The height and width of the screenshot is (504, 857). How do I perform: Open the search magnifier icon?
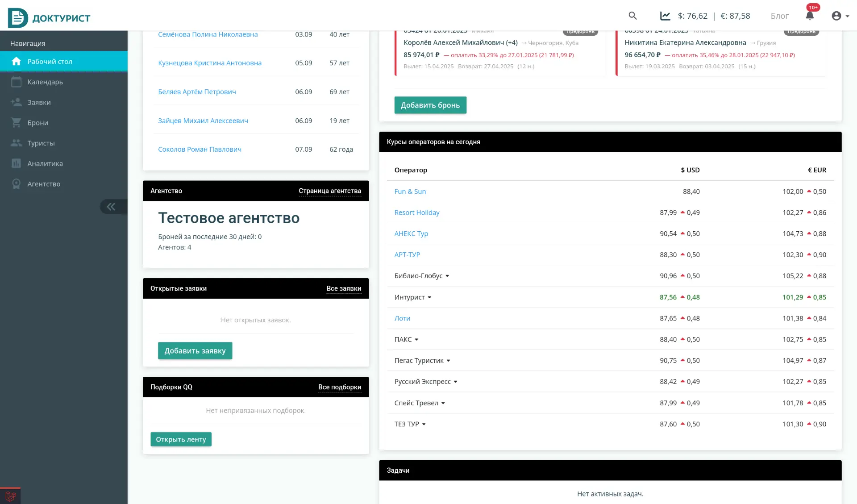click(632, 16)
